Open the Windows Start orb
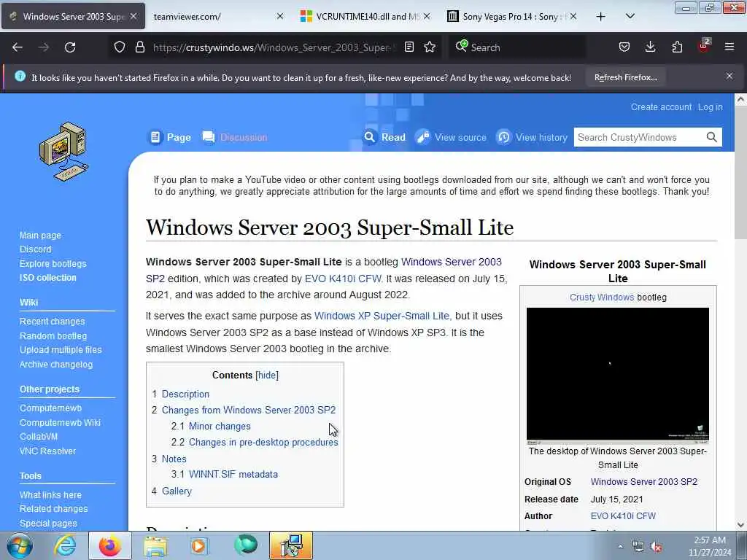This screenshot has width=747, height=560. pyautogui.click(x=20, y=545)
